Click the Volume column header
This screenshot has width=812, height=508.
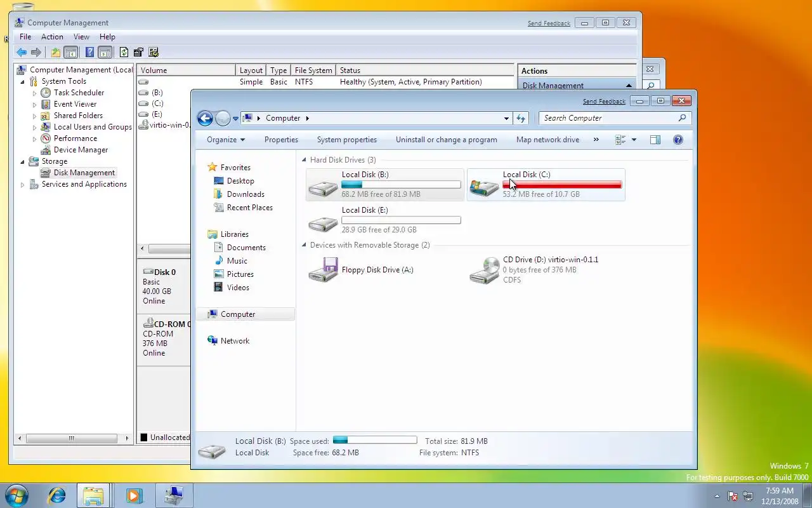(x=187, y=70)
